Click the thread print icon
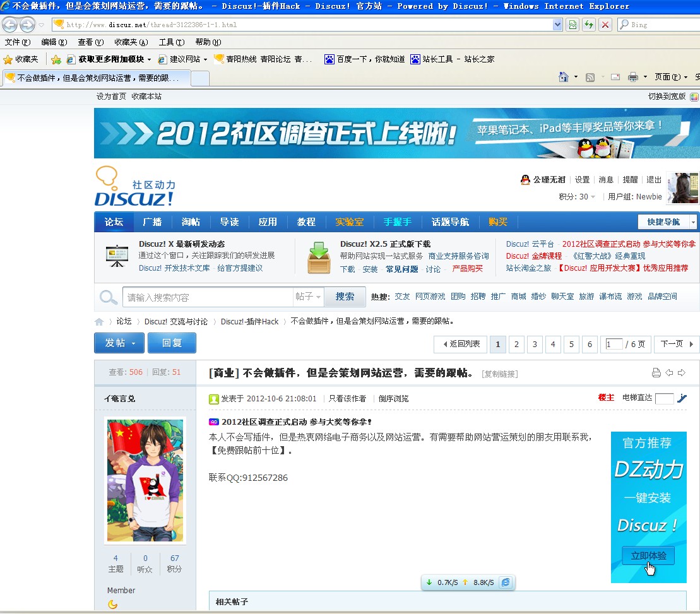This screenshot has width=700, height=614. 656,372
